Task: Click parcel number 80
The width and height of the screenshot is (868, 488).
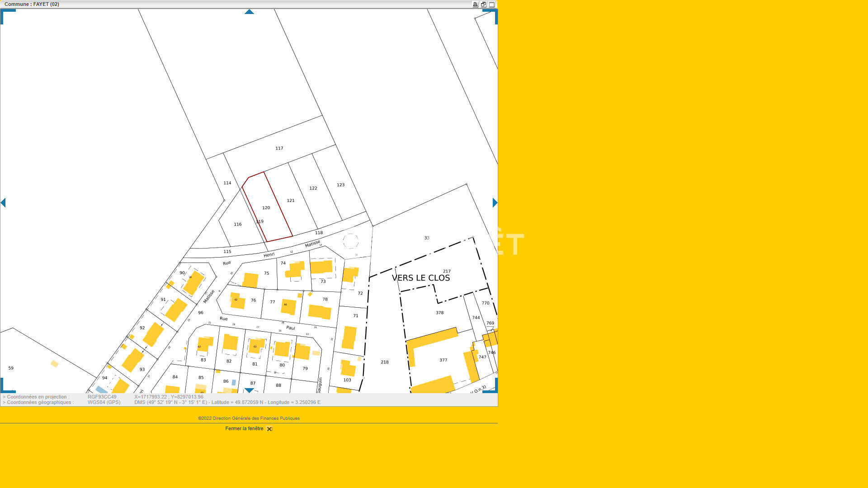Action: pyautogui.click(x=282, y=365)
